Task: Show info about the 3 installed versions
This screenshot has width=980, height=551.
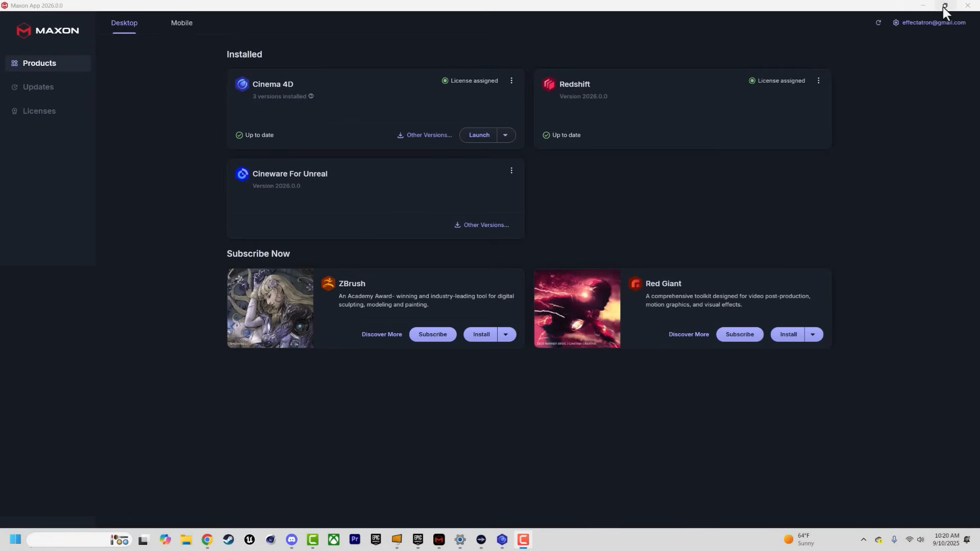Action: pyautogui.click(x=311, y=96)
